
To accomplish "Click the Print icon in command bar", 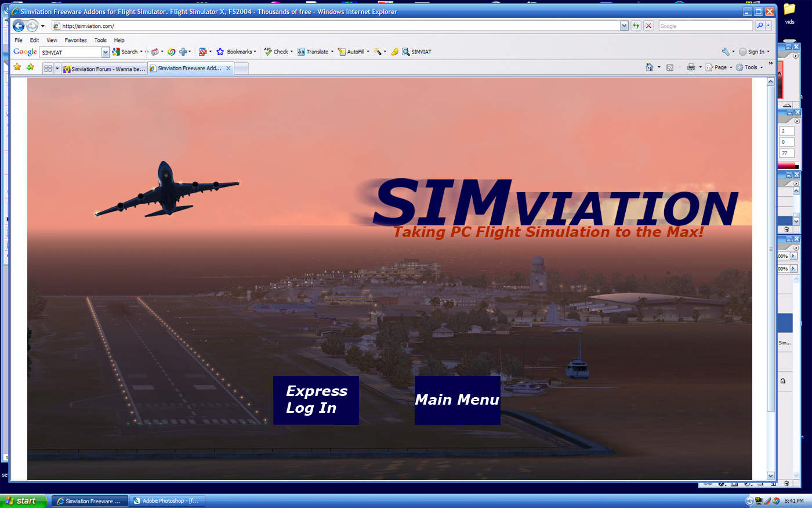I will pyautogui.click(x=691, y=67).
